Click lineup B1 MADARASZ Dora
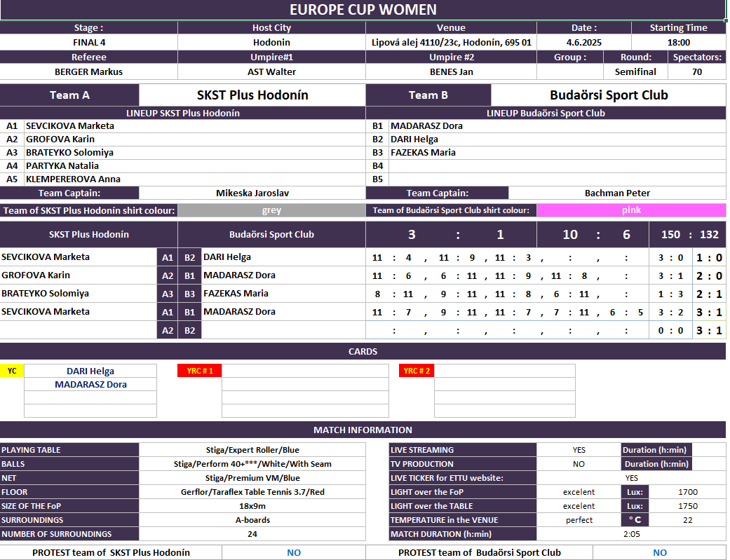This screenshot has height=560, width=730. pos(557,125)
